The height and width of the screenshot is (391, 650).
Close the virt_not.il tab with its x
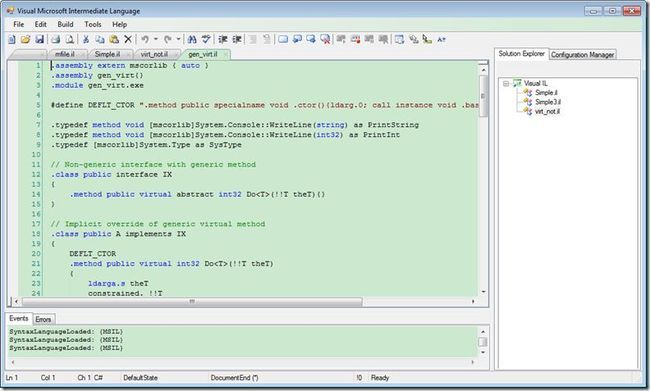click(175, 54)
